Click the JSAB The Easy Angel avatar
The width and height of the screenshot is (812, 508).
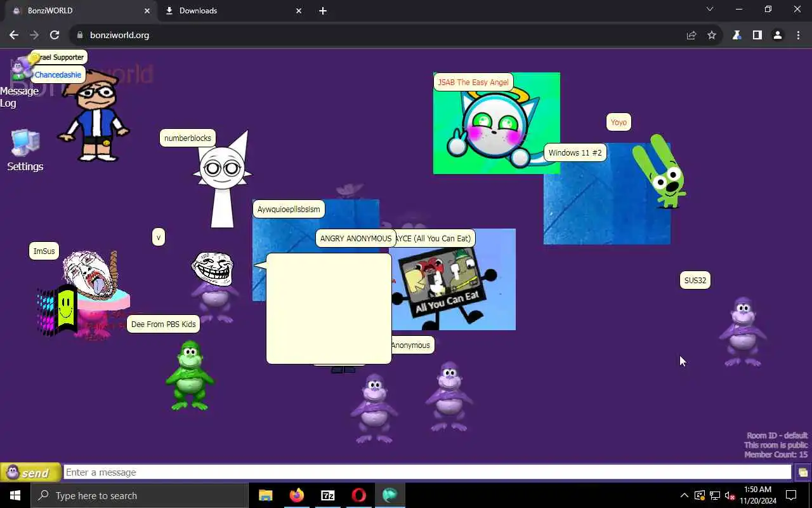497,123
